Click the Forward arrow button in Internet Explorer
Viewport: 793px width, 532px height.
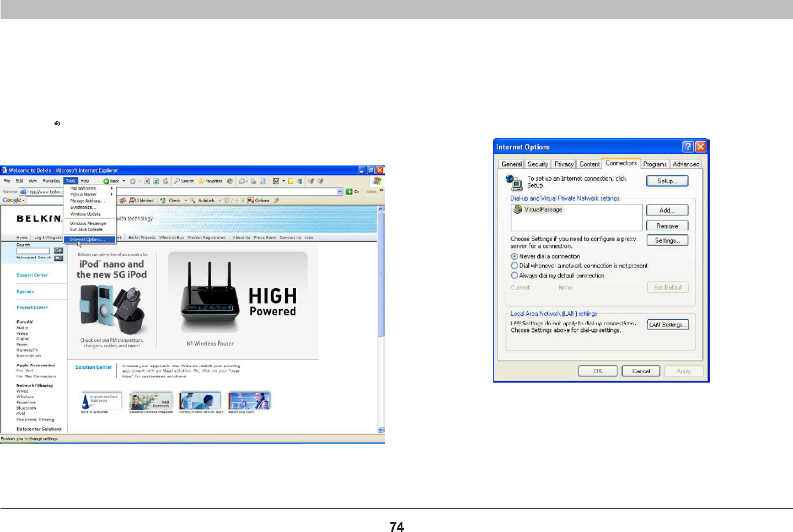[x=132, y=181]
